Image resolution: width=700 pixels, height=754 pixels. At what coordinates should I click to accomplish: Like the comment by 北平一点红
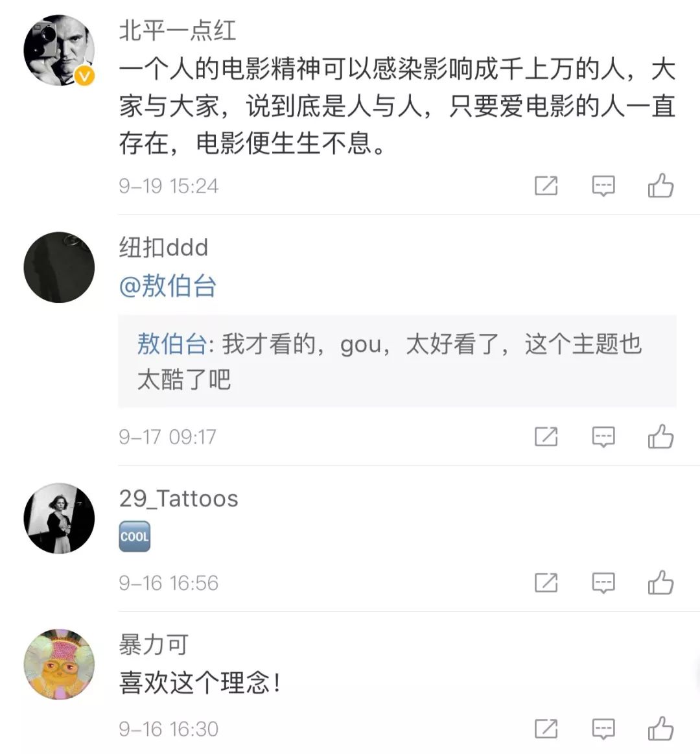pos(660,186)
